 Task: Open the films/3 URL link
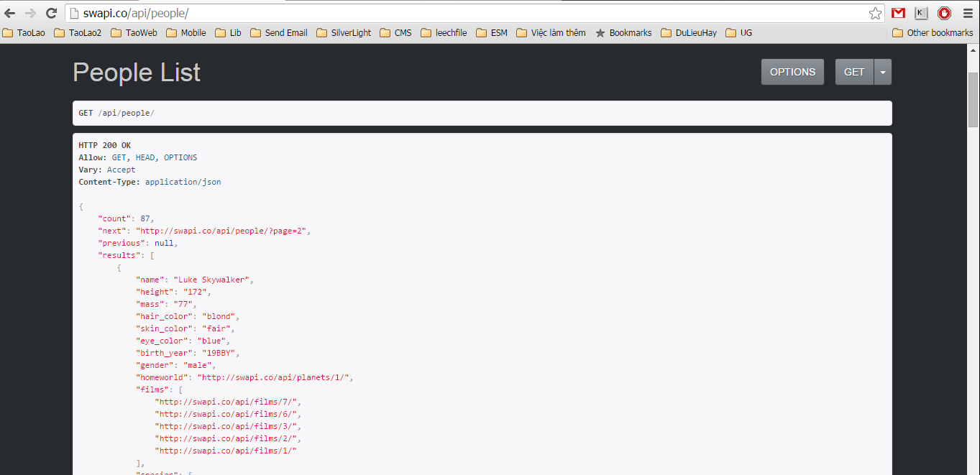[x=226, y=426]
